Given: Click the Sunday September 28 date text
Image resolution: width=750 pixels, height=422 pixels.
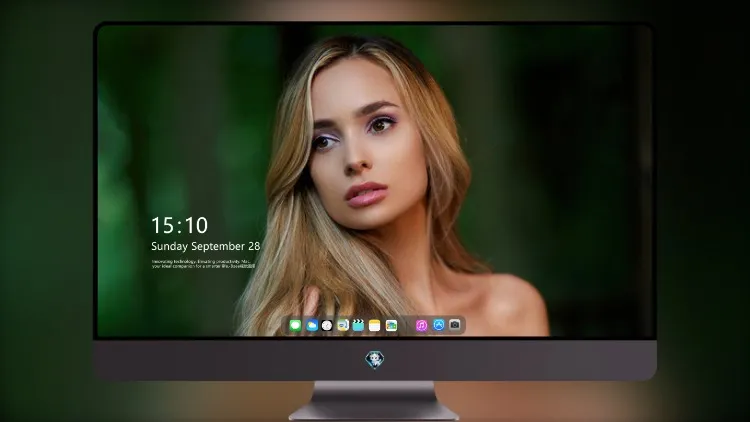Looking at the screenshot, I should [206, 246].
